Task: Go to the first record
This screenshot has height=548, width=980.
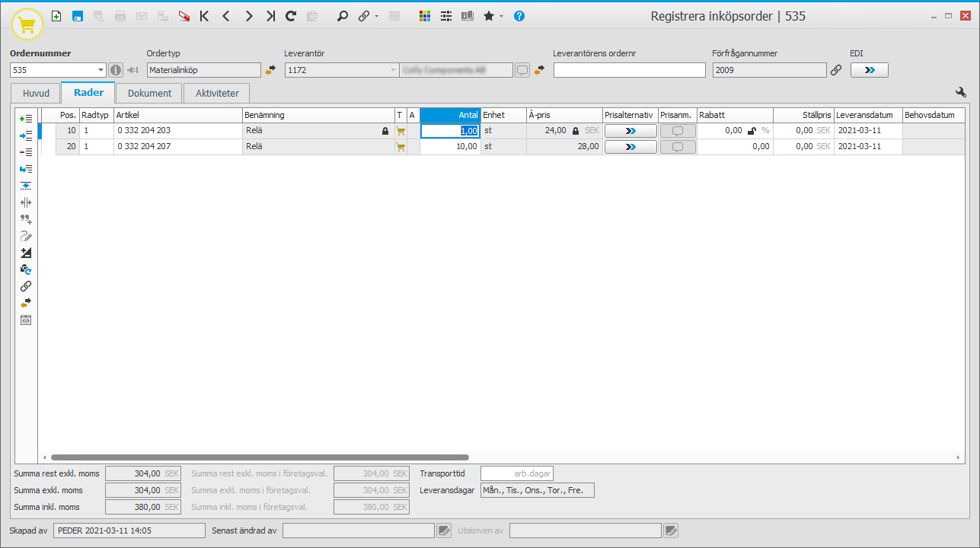Action: (x=204, y=16)
